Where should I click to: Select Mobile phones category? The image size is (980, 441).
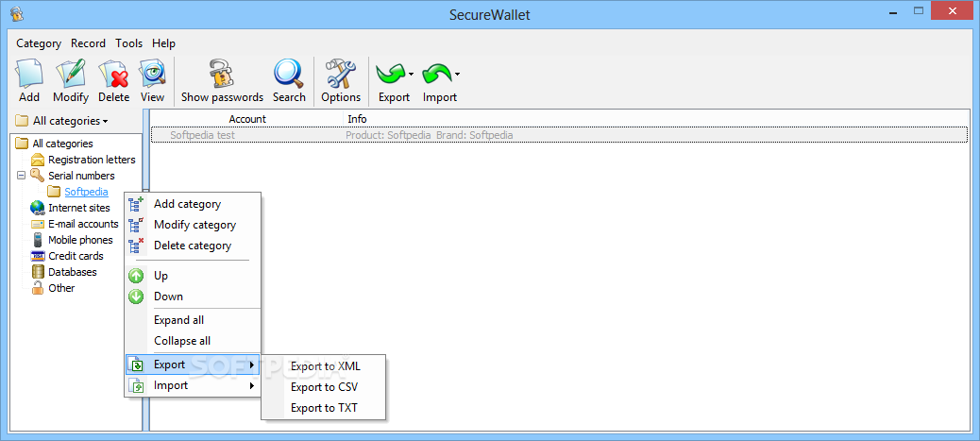[80, 240]
